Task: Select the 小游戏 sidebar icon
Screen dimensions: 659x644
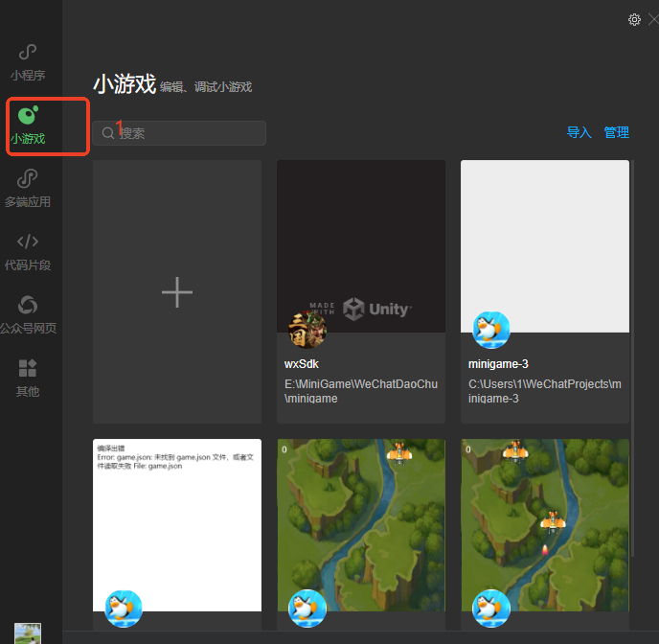Action: tap(28, 116)
